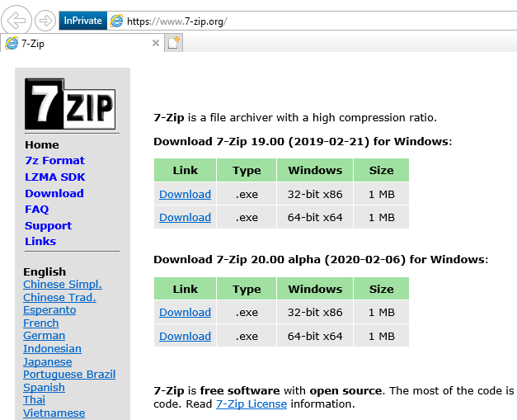This screenshot has width=517, height=420.
Task: Switch to French language
Action: 41,323
